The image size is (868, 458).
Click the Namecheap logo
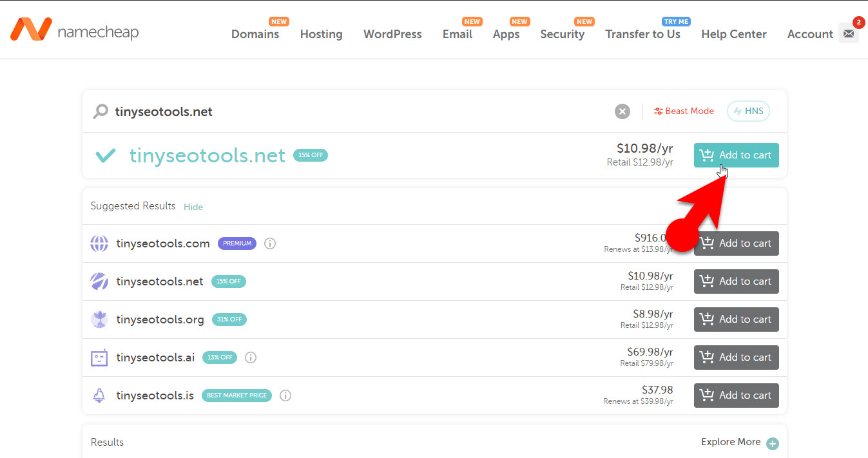74,29
